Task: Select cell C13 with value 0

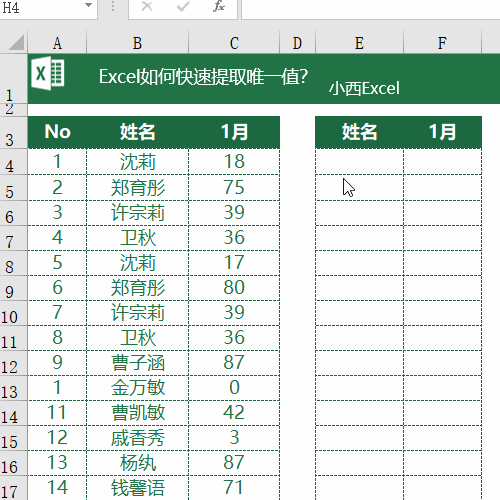Action: 234,388
